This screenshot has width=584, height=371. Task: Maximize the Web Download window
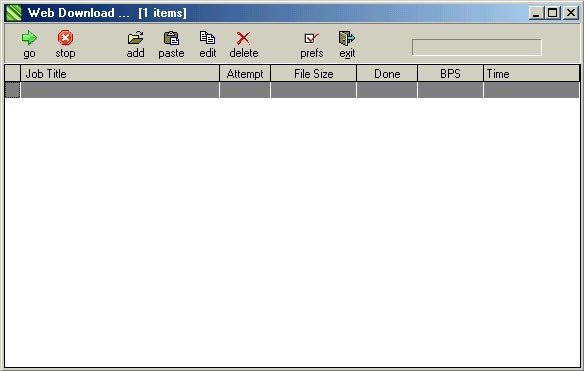553,13
